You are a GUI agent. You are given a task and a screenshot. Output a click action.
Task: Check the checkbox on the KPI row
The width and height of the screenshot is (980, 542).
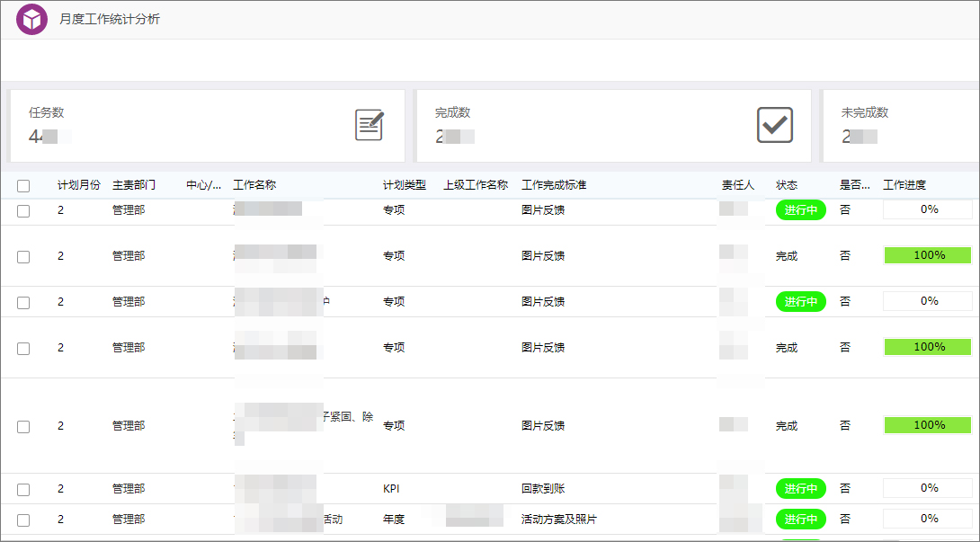coord(22,489)
